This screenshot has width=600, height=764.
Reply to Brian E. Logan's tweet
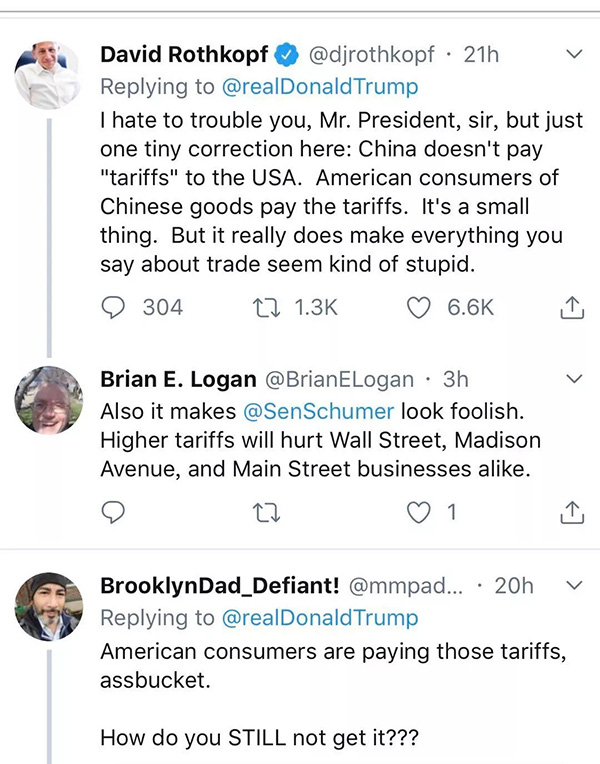click(115, 513)
